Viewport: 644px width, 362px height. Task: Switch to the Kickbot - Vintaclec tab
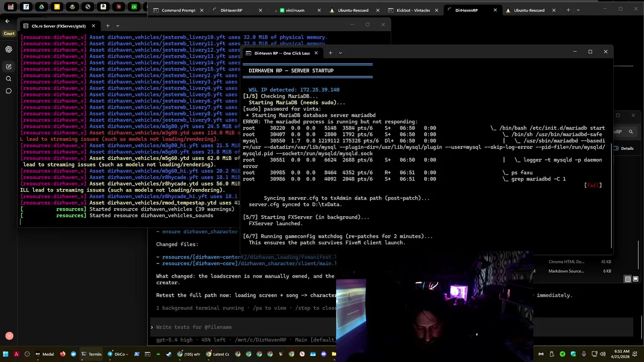[x=413, y=10]
